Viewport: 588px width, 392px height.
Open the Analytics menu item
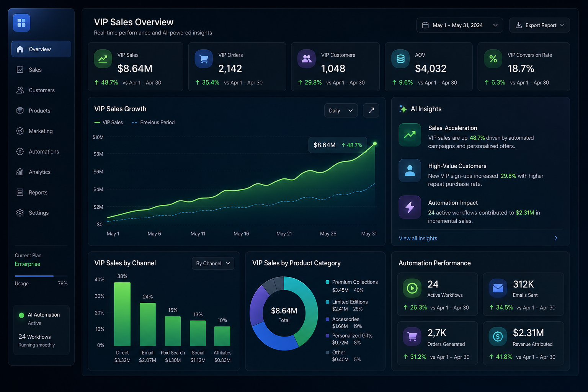[x=41, y=172]
